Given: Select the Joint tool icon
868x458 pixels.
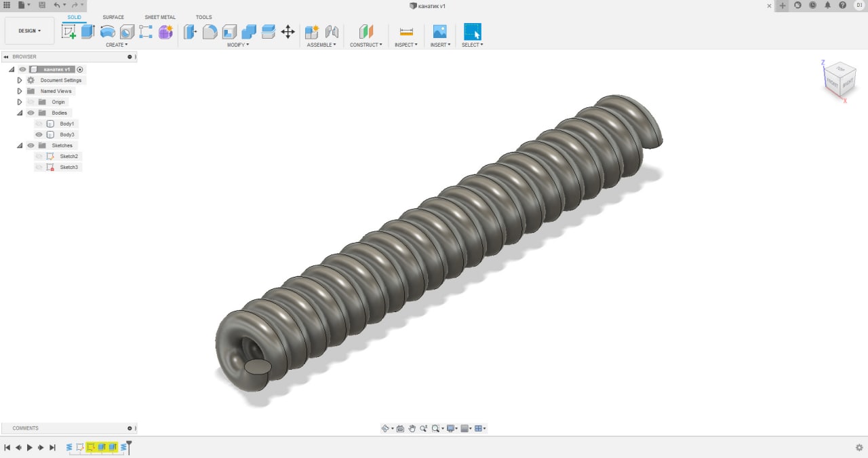Looking at the screenshot, I should tap(332, 31).
